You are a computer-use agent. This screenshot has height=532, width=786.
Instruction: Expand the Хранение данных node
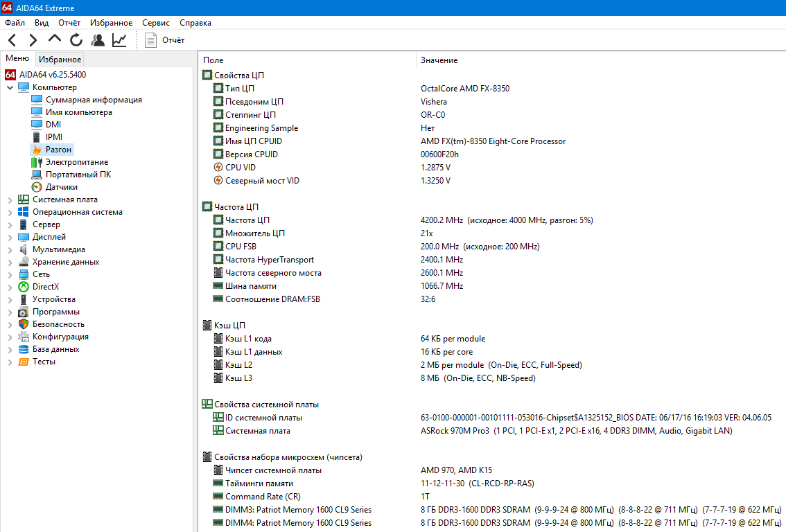point(10,262)
